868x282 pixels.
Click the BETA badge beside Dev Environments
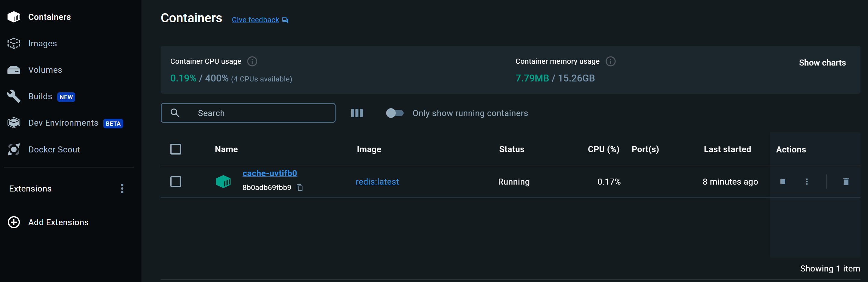click(113, 124)
